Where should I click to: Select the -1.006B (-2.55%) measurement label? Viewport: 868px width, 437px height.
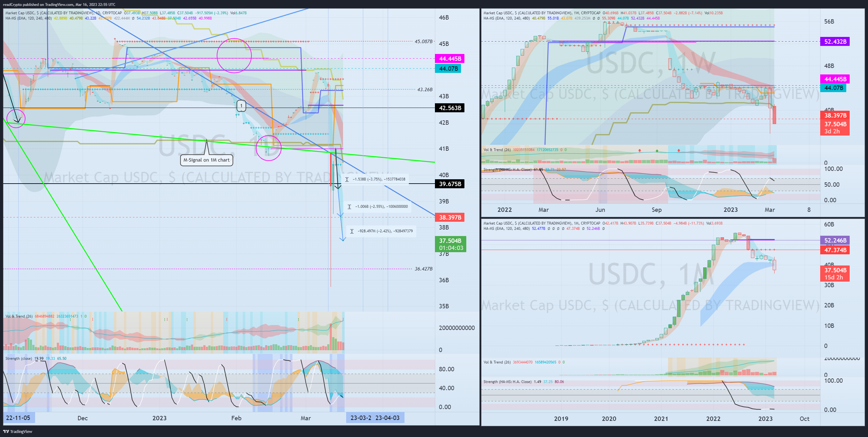point(378,206)
